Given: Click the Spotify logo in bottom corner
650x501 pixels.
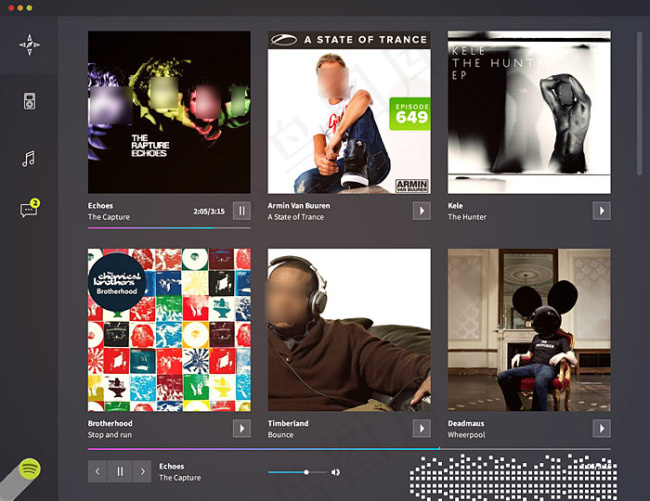Looking at the screenshot, I should point(29,469).
